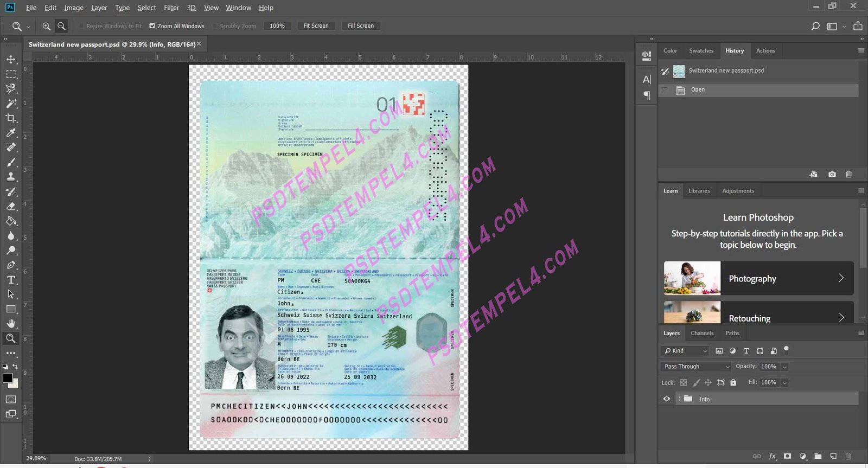
Task: Uncheck Zoom All Windows checkbox
Action: click(x=152, y=25)
